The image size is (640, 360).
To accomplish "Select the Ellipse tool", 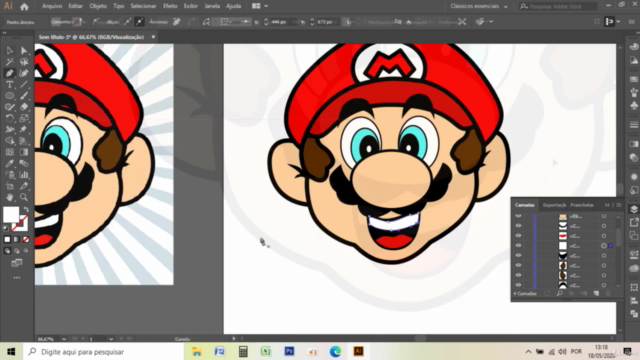I will 9,96.
